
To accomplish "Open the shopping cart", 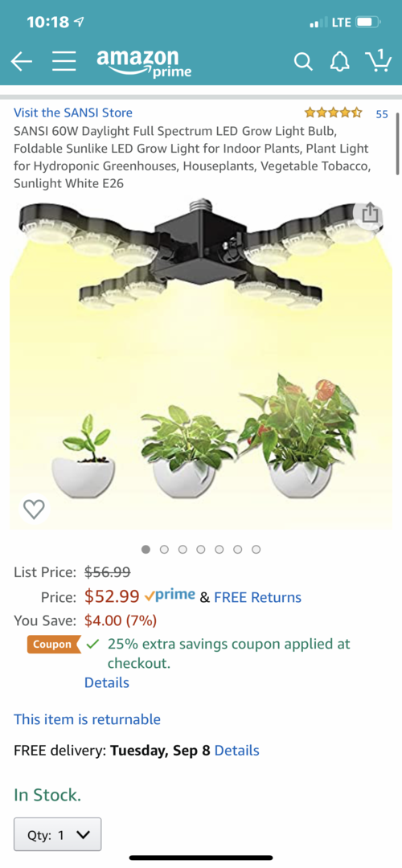I will click(x=378, y=60).
